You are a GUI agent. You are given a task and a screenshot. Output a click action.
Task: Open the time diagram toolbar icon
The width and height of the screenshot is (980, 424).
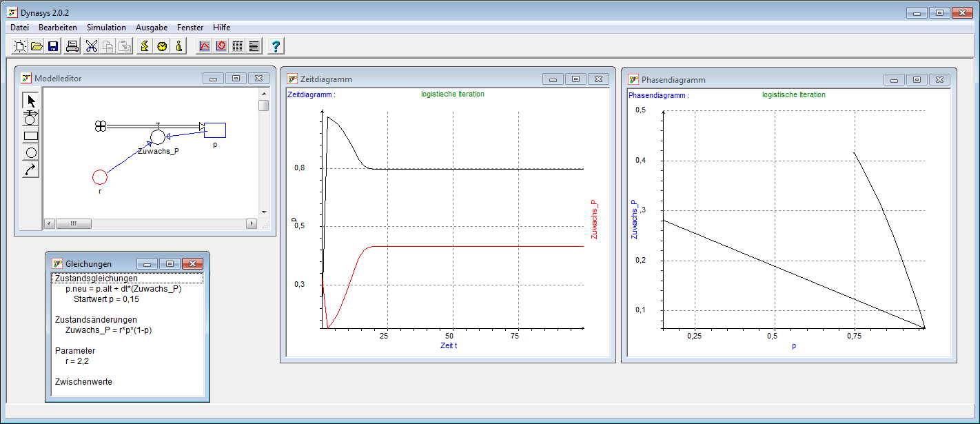click(204, 46)
